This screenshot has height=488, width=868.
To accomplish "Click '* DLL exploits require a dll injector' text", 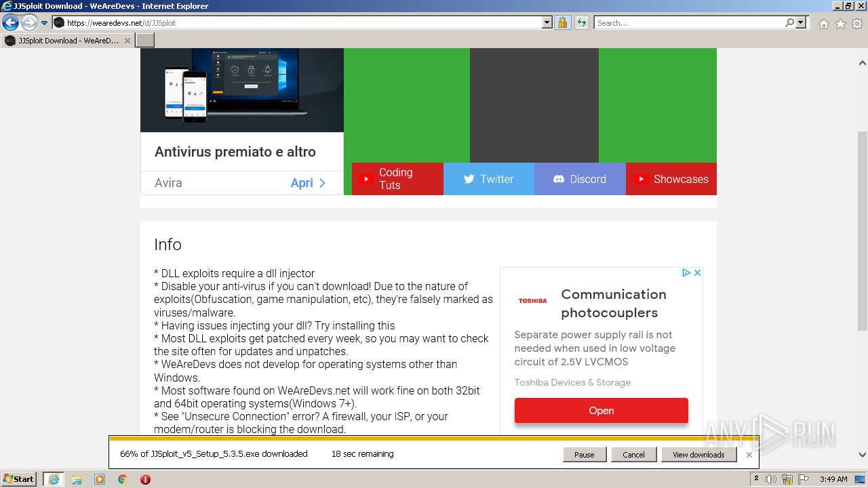I will [235, 273].
